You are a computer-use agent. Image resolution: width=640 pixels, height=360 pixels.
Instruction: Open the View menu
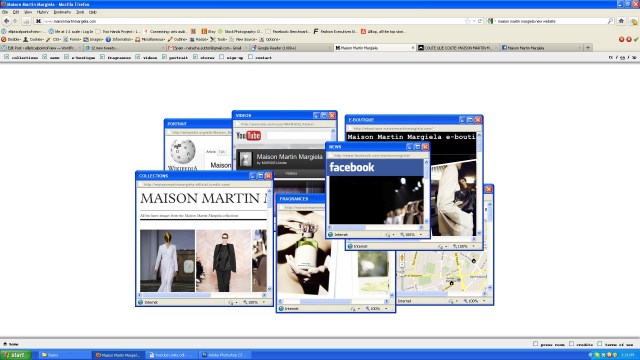(28, 12)
